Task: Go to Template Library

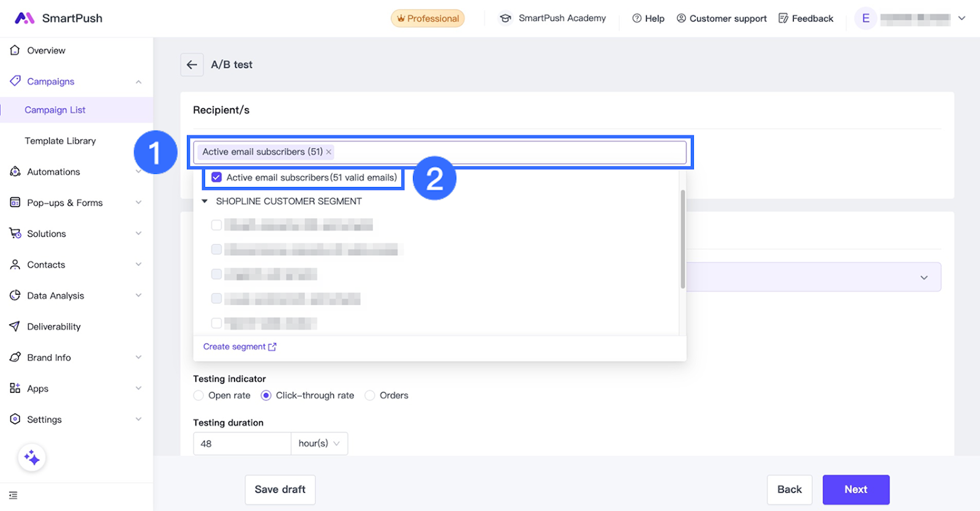Action: 60,141
